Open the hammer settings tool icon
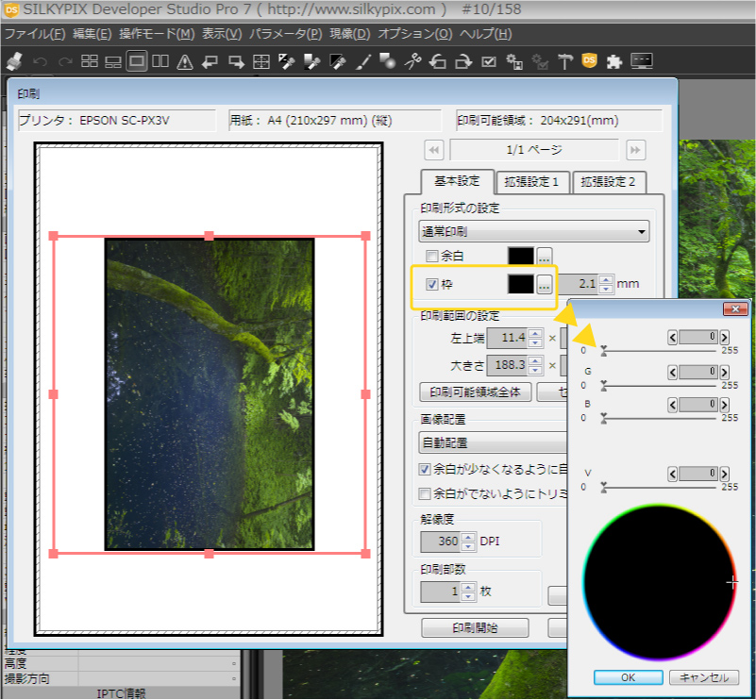 tap(565, 61)
